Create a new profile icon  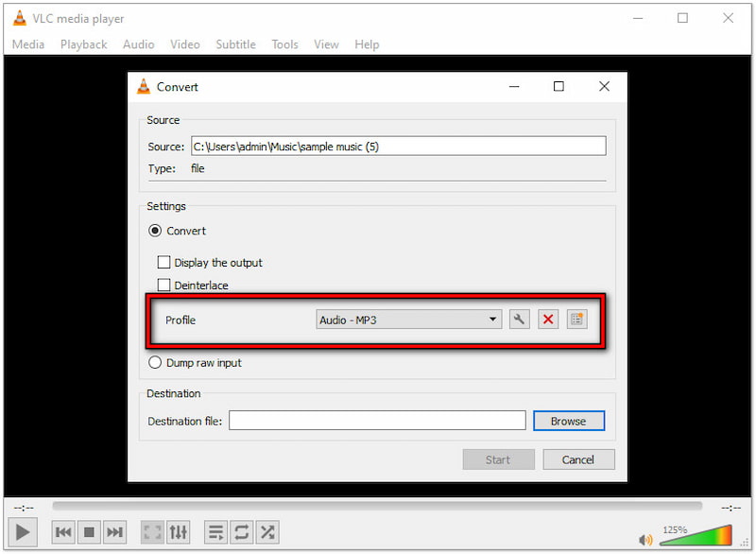pyautogui.click(x=576, y=320)
